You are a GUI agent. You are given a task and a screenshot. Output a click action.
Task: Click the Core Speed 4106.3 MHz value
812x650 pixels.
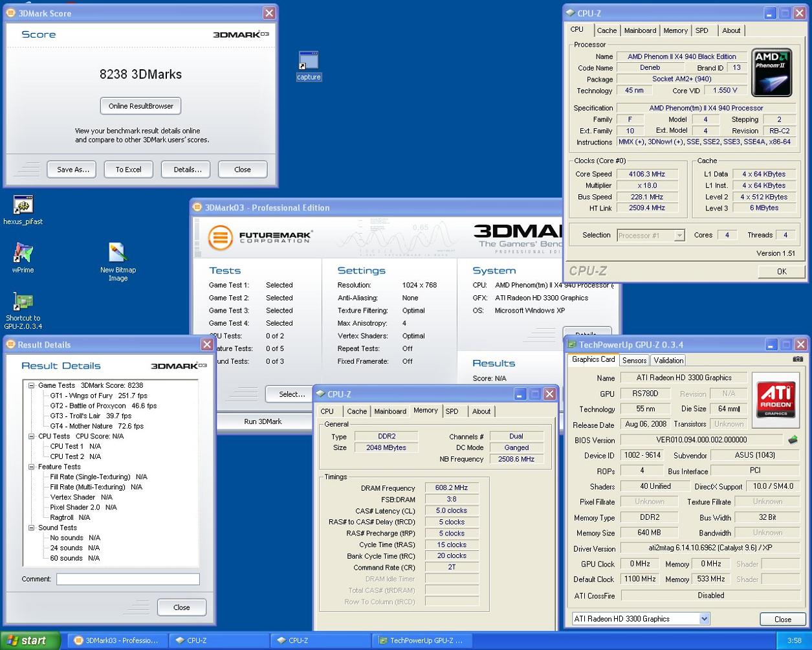pyautogui.click(x=647, y=174)
